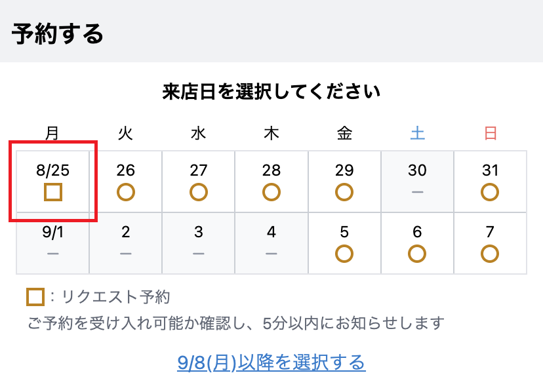This screenshot has width=543, height=392.
Task: Select the open circle for August 28
Action: click(271, 192)
